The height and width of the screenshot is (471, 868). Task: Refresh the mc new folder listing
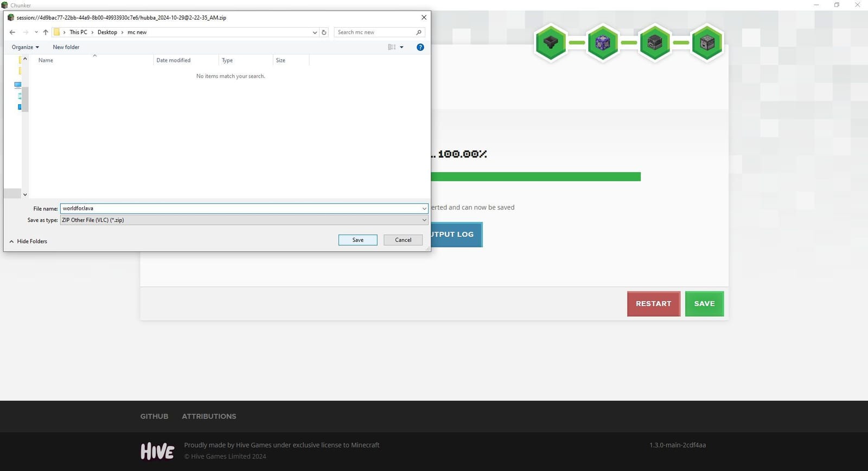(x=324, y=33)
